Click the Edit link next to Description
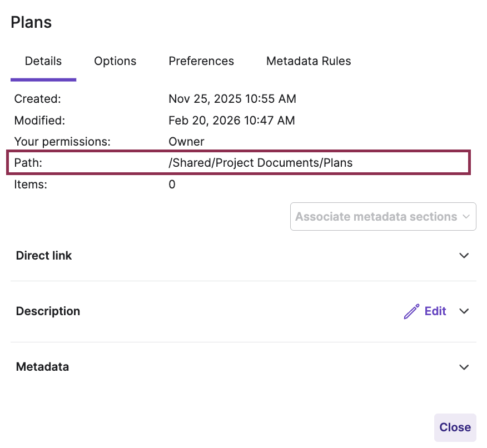The height and width of the screenshot is (448, 487). point(435,311)
